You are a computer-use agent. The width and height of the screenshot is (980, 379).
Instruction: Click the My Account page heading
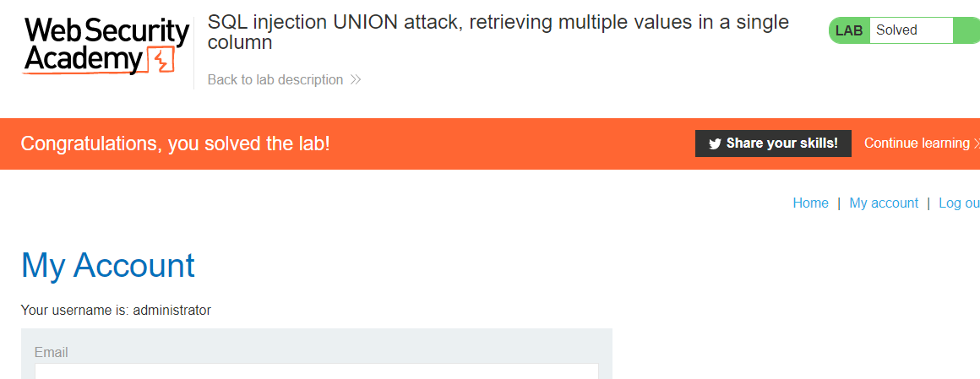pos(108,265)
